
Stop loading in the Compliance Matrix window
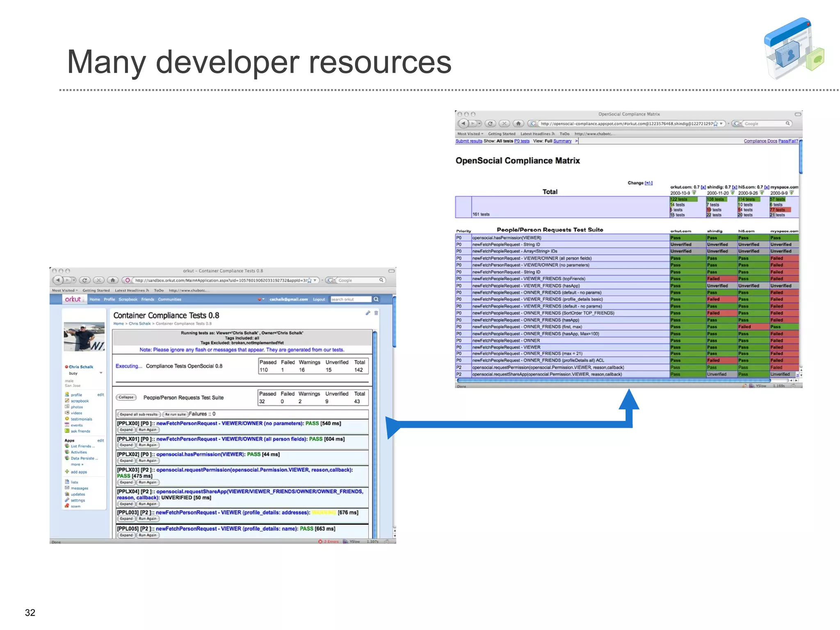[504, 123]
